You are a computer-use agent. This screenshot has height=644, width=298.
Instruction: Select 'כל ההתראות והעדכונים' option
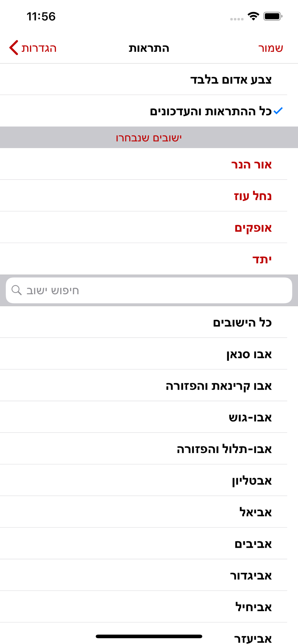tap(210, 111)
